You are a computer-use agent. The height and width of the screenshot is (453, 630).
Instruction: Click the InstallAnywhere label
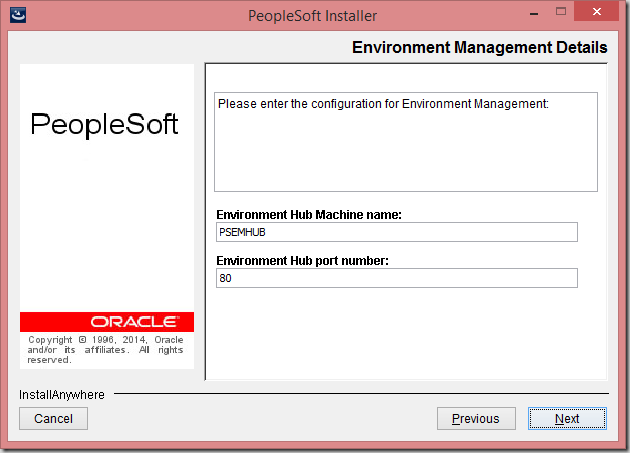coord(62,395)
